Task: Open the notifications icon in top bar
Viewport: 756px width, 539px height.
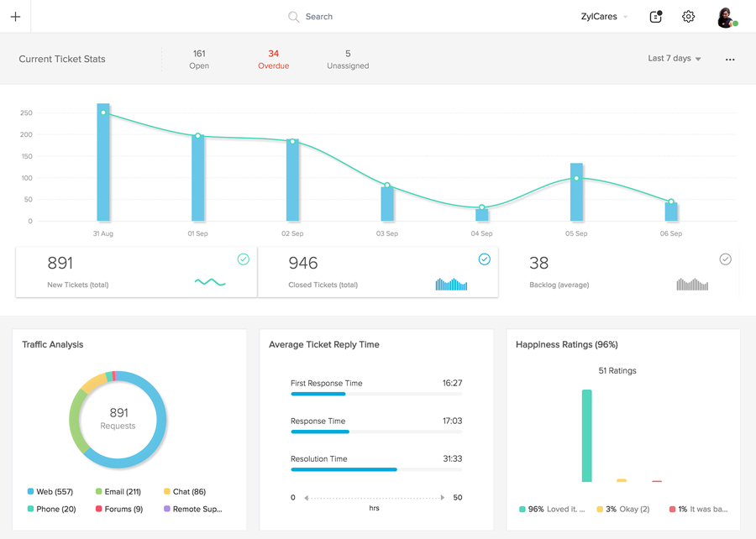Action: (656, 17)
